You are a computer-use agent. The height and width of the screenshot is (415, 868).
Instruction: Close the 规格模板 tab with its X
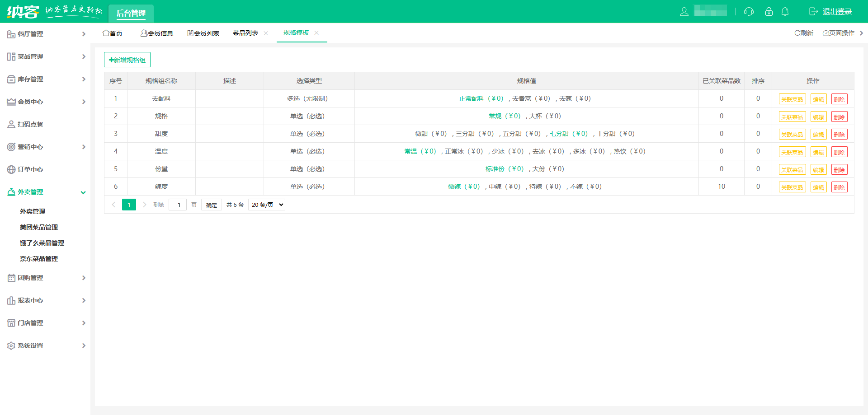(316, 33)
